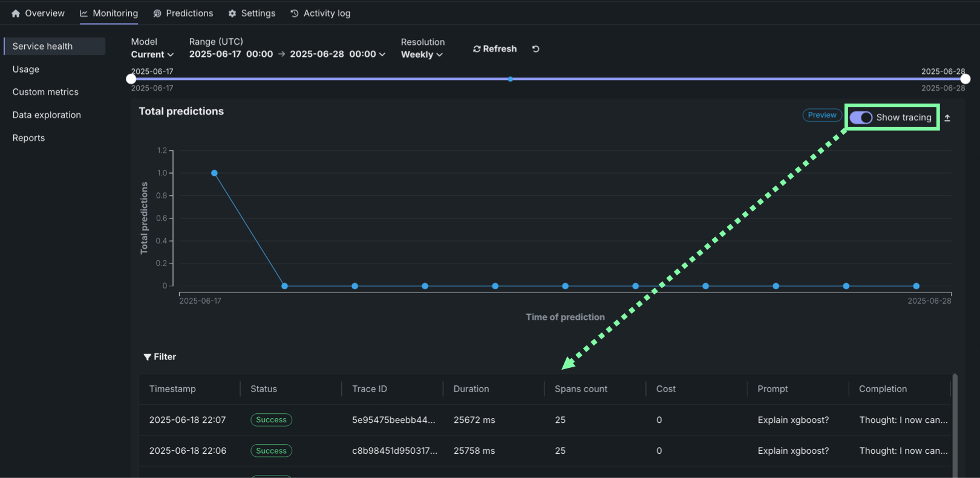Click the Preview badge
The height and width of the screenshot is (478, 980).
click(x=822, y=115)
